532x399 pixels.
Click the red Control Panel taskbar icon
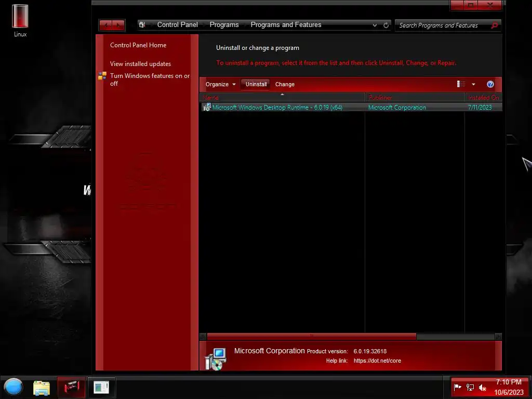[71, 387]
